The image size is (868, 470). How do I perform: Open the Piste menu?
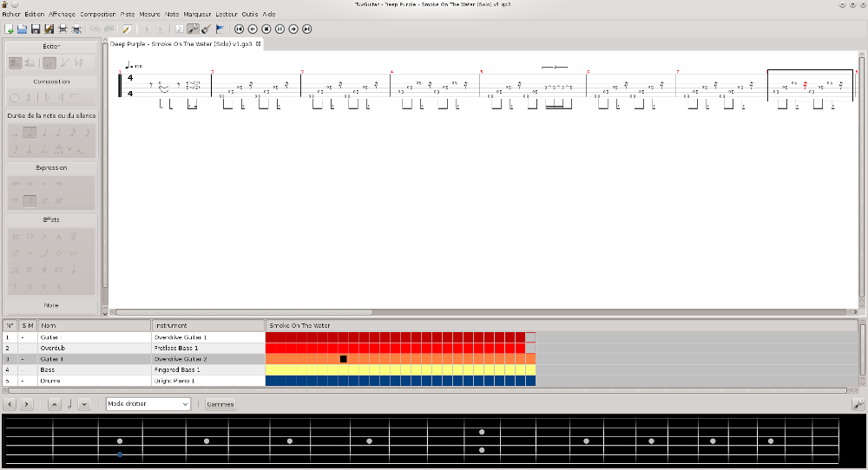click(128, 15)
